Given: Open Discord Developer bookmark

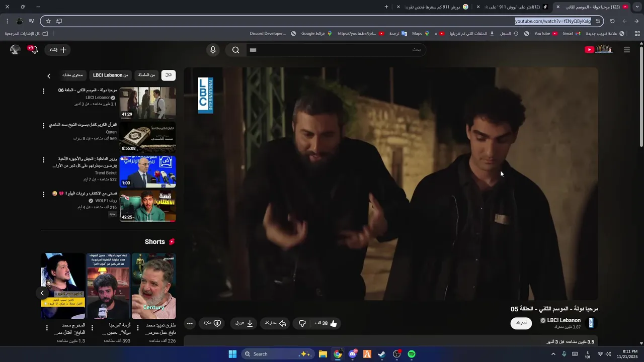Looking at the screenshot, I should point(273,34).
